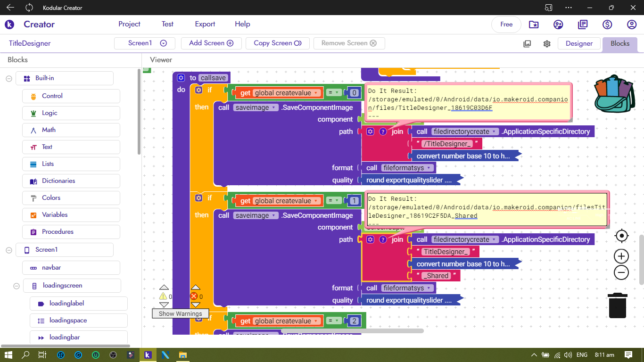644x362 pixels.
Task: Zoom out of the blocks workspace
Action: 621,272
